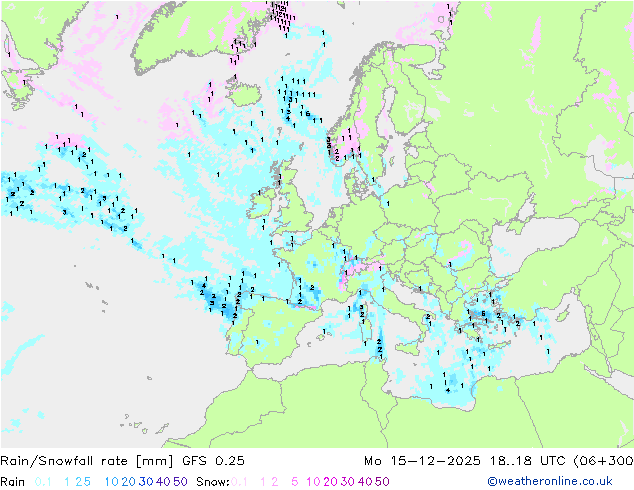Select the Snow 20 legend value
This screenshot has width=634, height=490.
point(330,482)
